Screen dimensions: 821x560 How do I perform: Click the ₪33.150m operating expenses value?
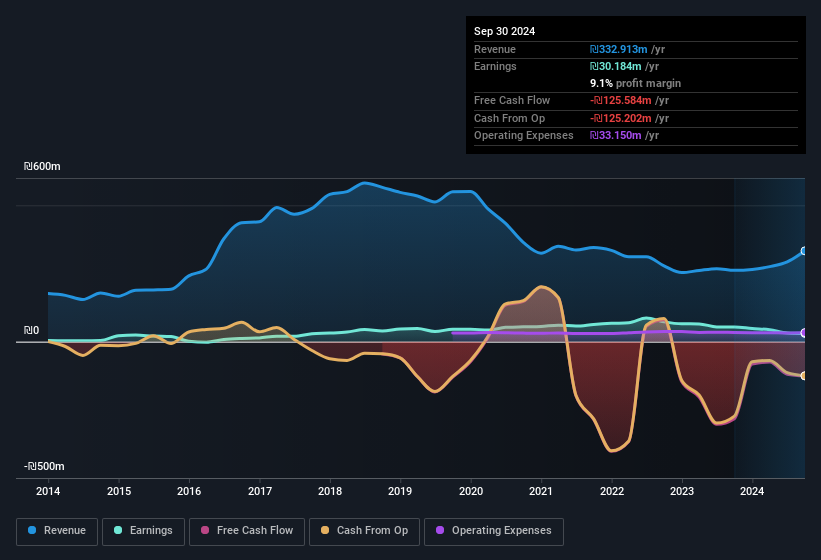tap(615, 136)
